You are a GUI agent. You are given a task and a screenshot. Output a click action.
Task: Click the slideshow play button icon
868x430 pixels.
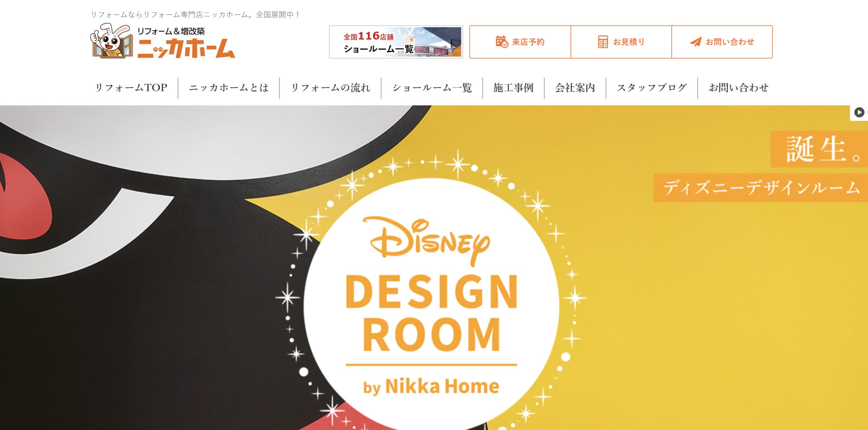tap(859, 112)
